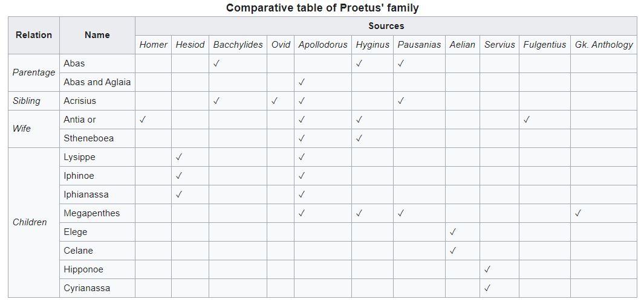Screen dimensions: 644x302
Task: Click the Megapenthes name cell
Action: [x=92, y=213]
